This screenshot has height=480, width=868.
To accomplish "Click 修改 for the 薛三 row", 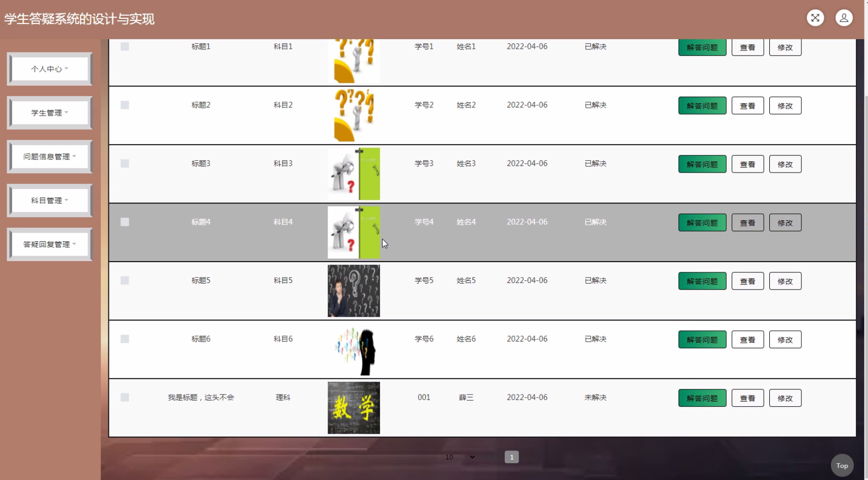I will (785, 398).
